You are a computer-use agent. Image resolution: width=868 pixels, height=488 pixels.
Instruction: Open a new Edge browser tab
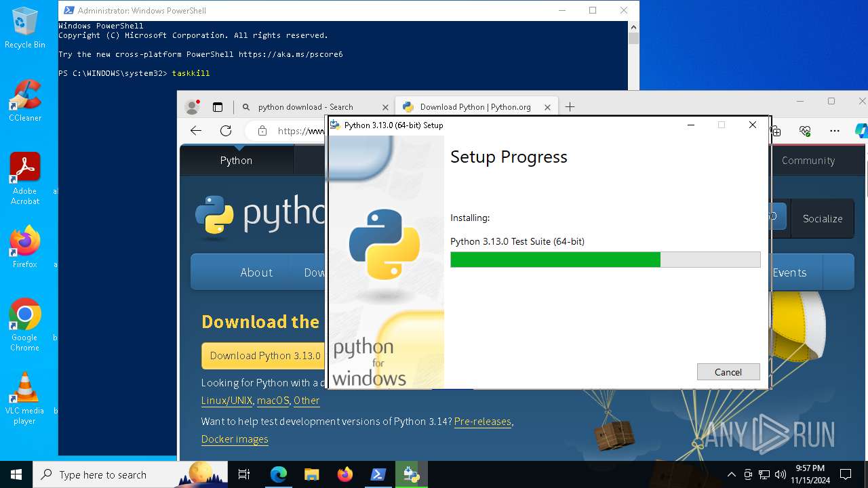point(570,107)
